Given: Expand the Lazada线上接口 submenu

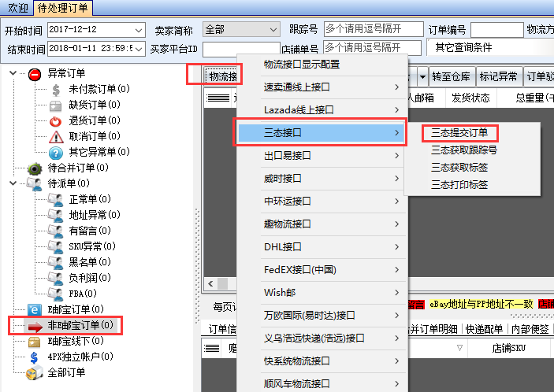Looking at the screenshot, I should tap(396, 110).
